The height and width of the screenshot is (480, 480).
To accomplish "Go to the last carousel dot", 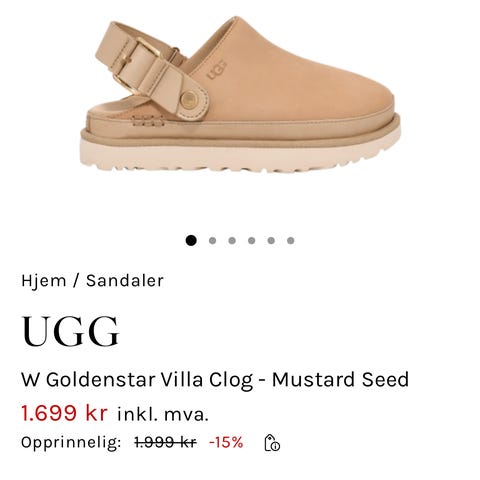I will [x=291, y=240].
